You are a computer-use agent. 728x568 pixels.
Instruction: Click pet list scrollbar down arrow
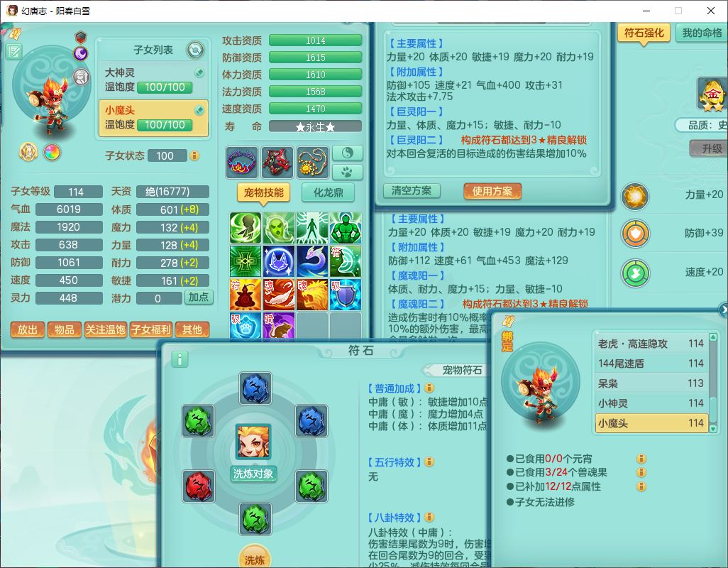713,429
